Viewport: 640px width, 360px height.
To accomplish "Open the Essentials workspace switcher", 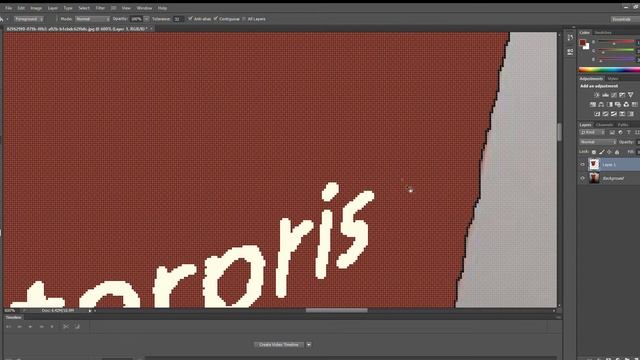I will click(x=623, y=19).
